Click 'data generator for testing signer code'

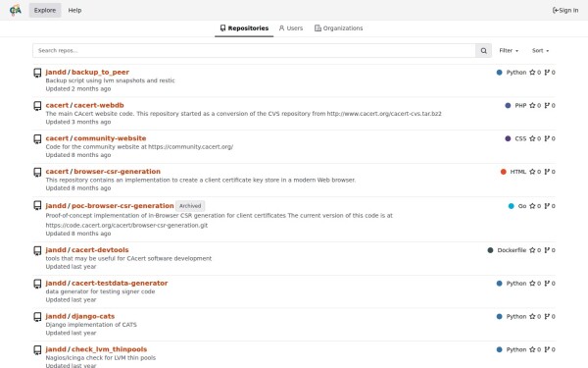[100, 291]
